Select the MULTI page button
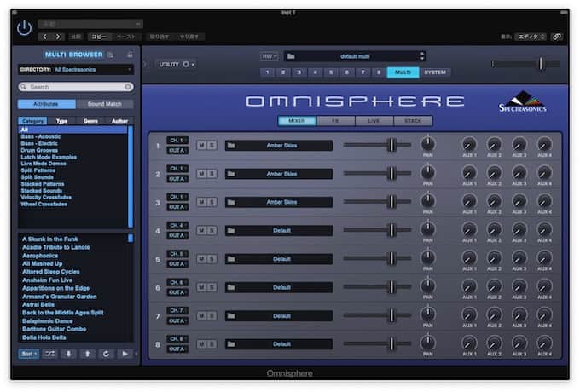 (x=403, y=72)
